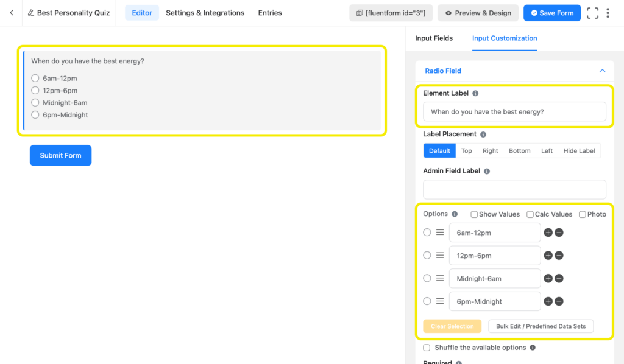Edit the 12pm-6pm option text field
624x364 pixels.
point(495,256)
